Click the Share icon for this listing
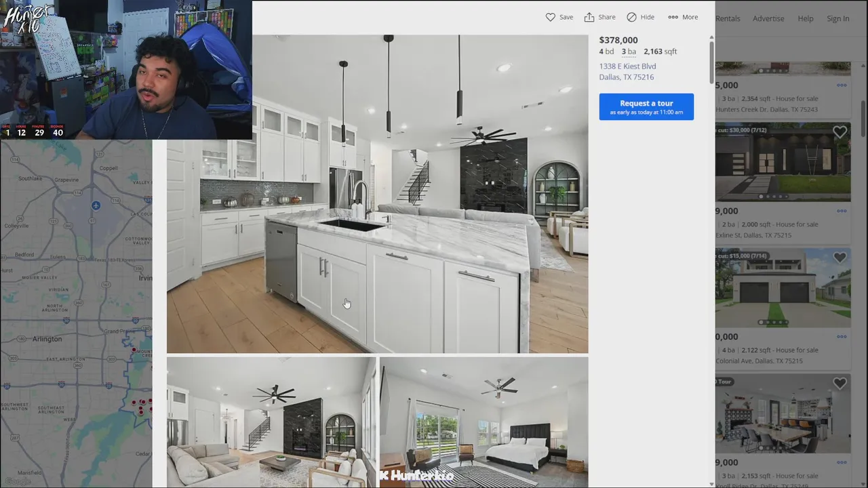 (x=589, y=17)
